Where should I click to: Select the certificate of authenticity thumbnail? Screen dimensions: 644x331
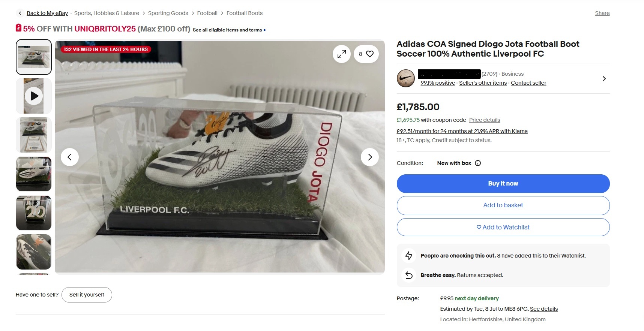[x=34, y=135]
